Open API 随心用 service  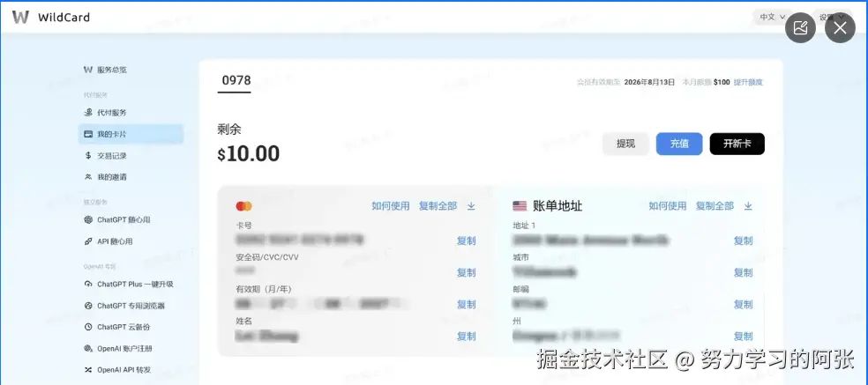(108, 241)
